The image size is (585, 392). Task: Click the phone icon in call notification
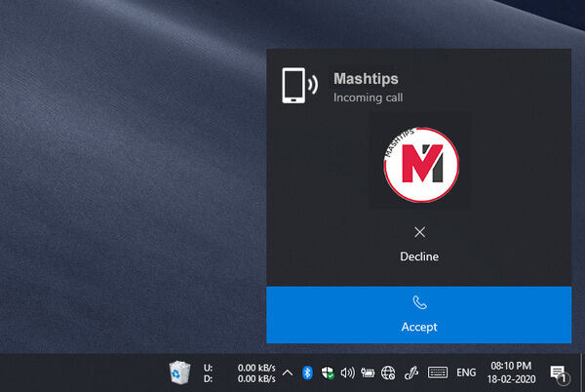(299, 86)
